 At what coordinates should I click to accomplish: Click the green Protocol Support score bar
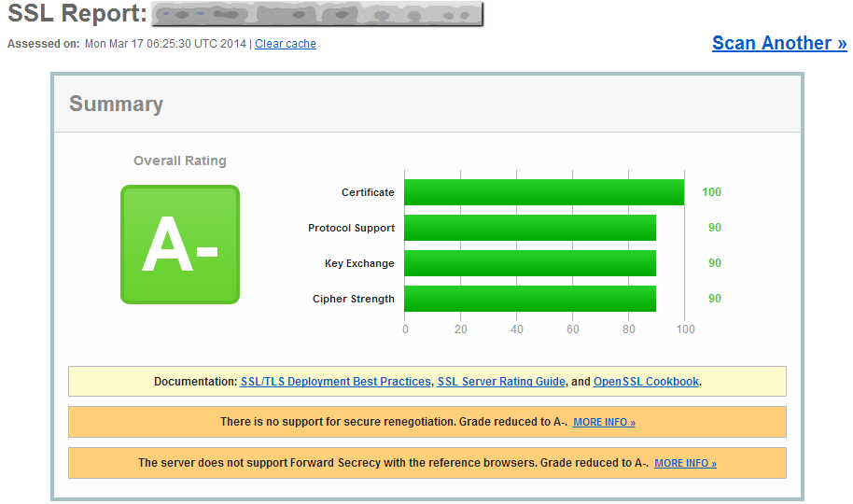pos(530,228)
